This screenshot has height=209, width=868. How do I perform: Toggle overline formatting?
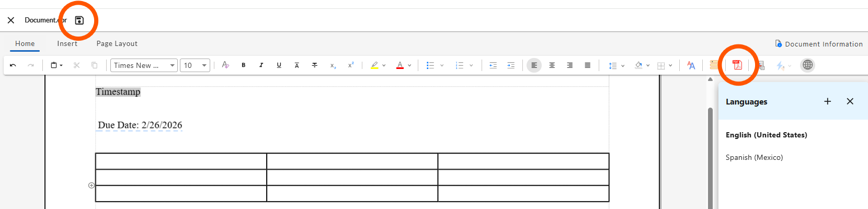coord(296,65)
